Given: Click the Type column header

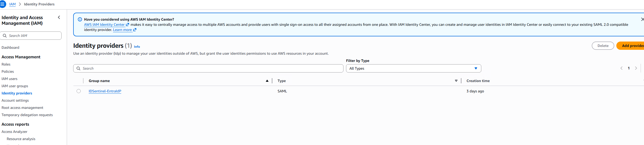Looking at the screenshot, I should (x=282, y=81).
